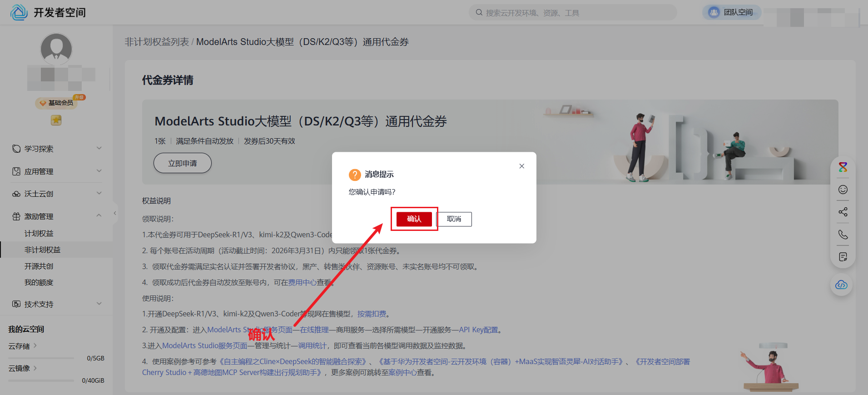Click the 技术支持 menu icon
The image size is (868, 395).
[x=16, y=304]
